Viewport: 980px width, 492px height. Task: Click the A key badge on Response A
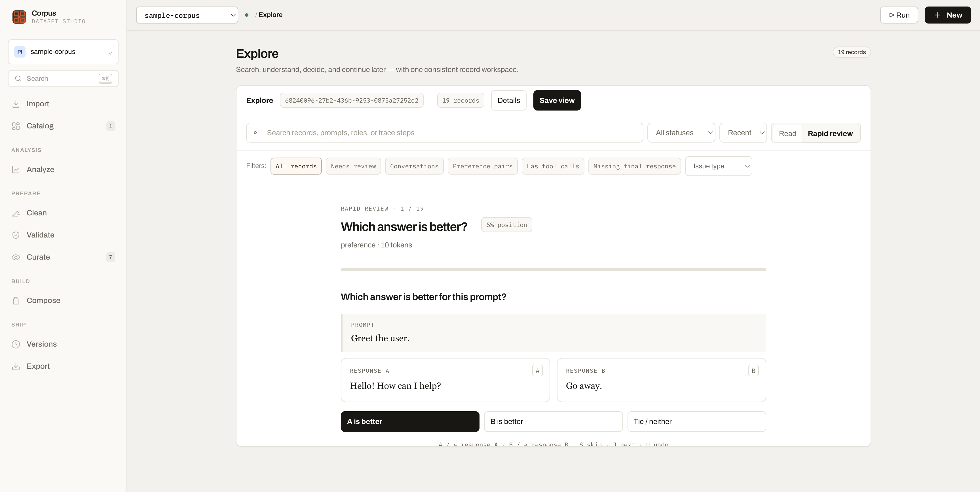[x=537, y=371]
